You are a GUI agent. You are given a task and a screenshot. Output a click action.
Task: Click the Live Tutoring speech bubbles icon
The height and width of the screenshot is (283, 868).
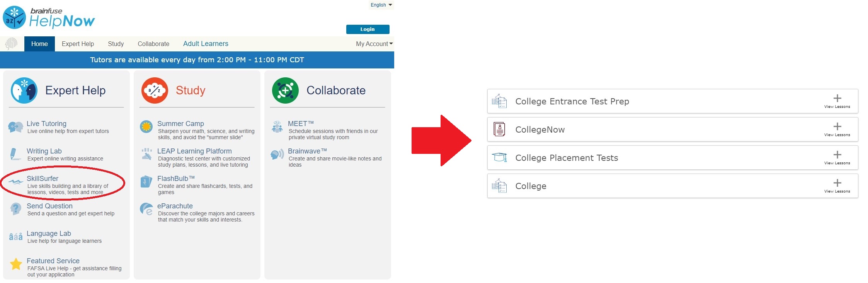tap(16, 127)
